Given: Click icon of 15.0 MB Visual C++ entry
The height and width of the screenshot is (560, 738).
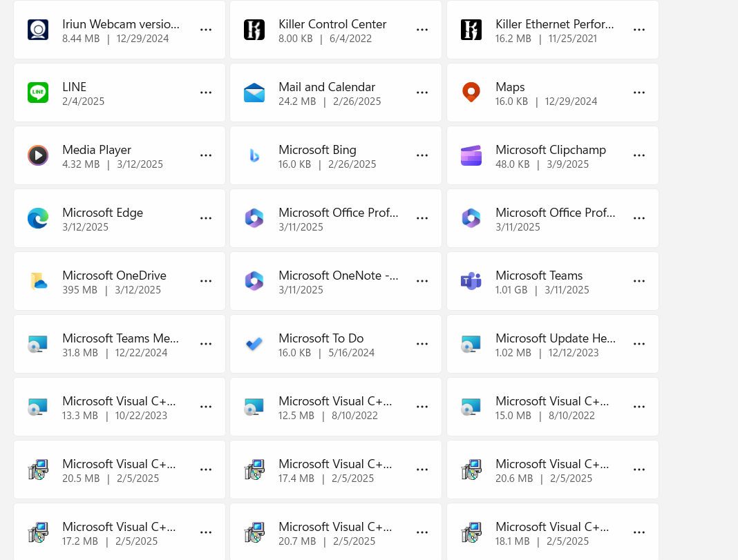Looking at the screenshot, I should [x=471, y=407].
